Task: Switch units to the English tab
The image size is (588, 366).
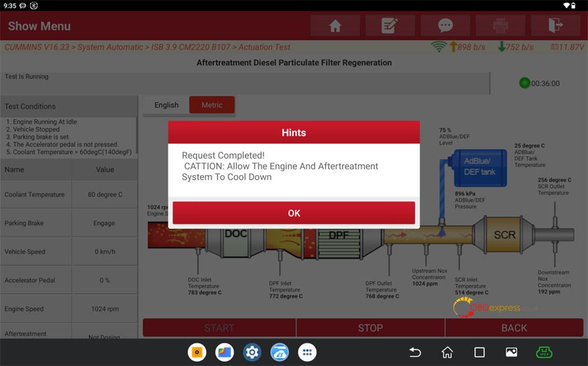Action: click(x=166, y=105)
